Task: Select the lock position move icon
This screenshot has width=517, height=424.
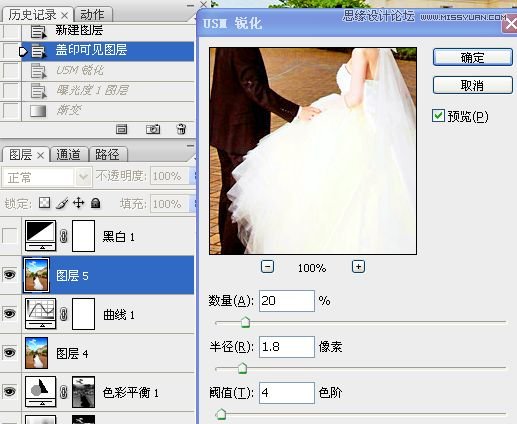Action: click(x=79, y=203)
